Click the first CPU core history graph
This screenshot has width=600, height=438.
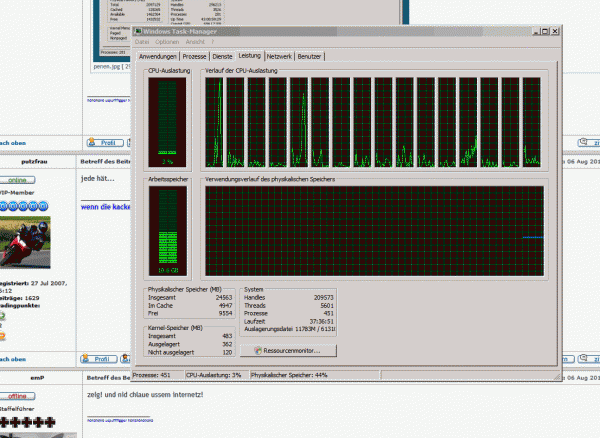214,122
